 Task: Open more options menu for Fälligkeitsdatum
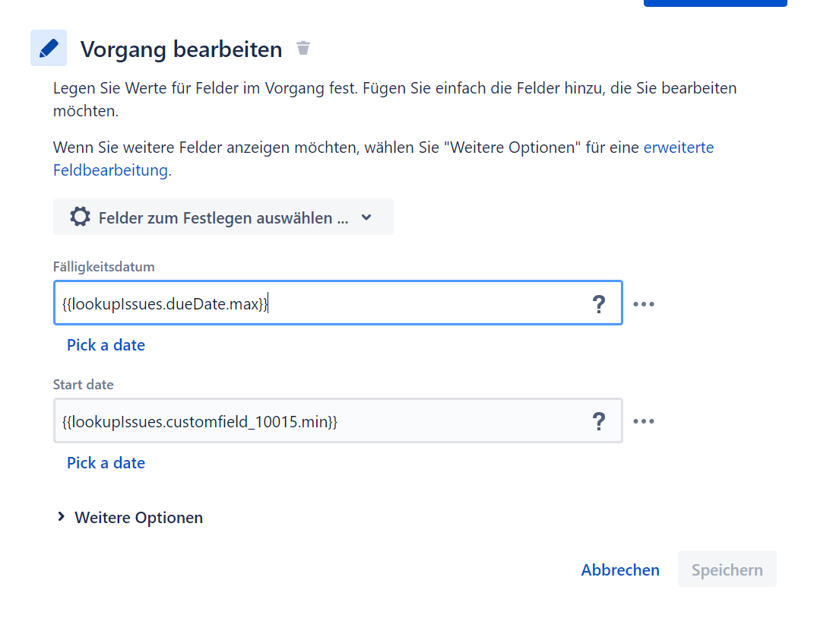tap(644, 304)
